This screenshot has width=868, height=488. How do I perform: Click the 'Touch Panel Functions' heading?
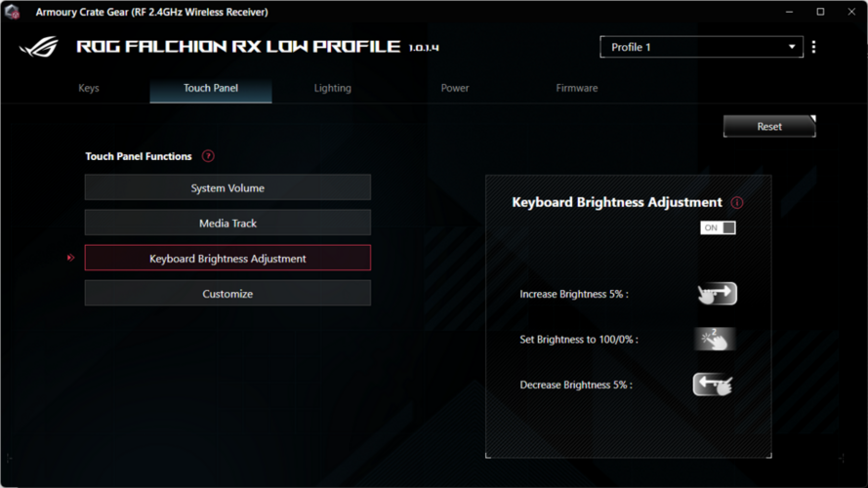point(139,156)
